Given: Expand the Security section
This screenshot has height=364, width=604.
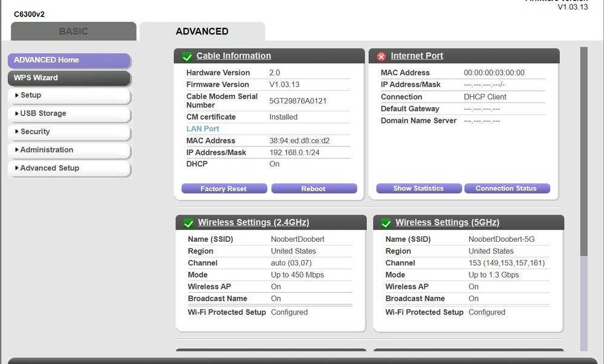Looking at the screenshot, I should 34,132.
